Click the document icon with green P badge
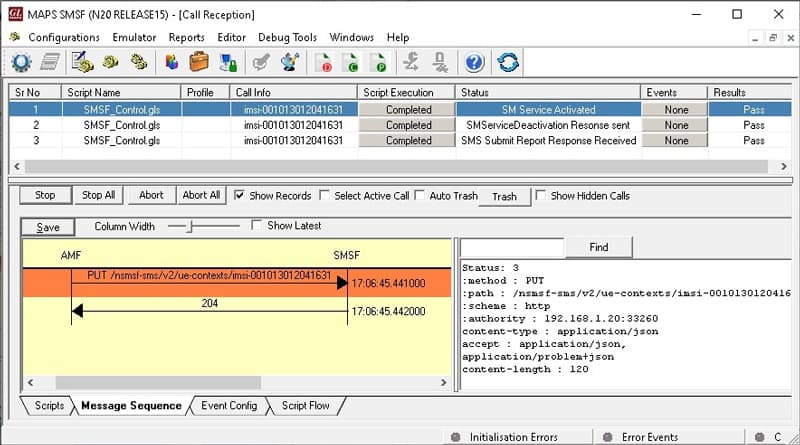The image size is (800, 445). click(378, 62)
